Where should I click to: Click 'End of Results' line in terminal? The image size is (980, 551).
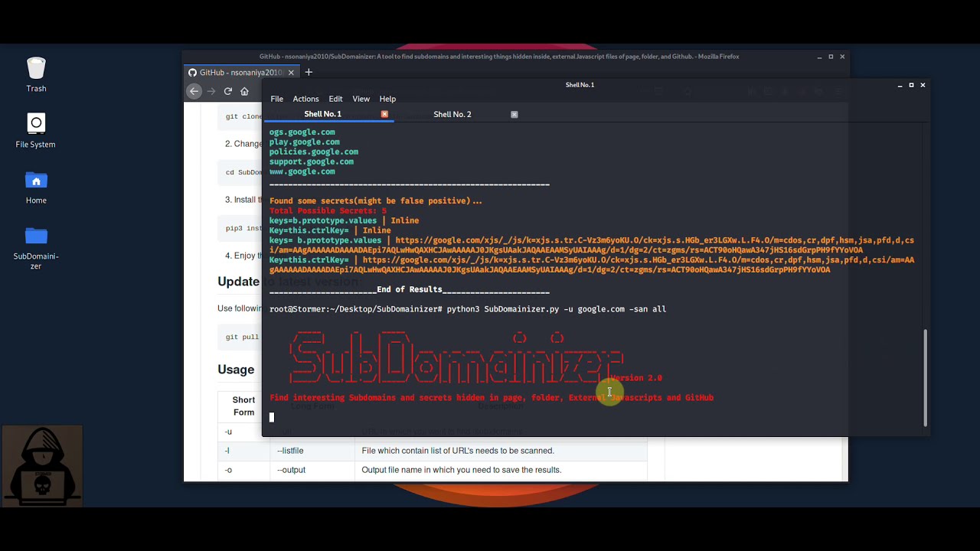(x=409, y=289)
